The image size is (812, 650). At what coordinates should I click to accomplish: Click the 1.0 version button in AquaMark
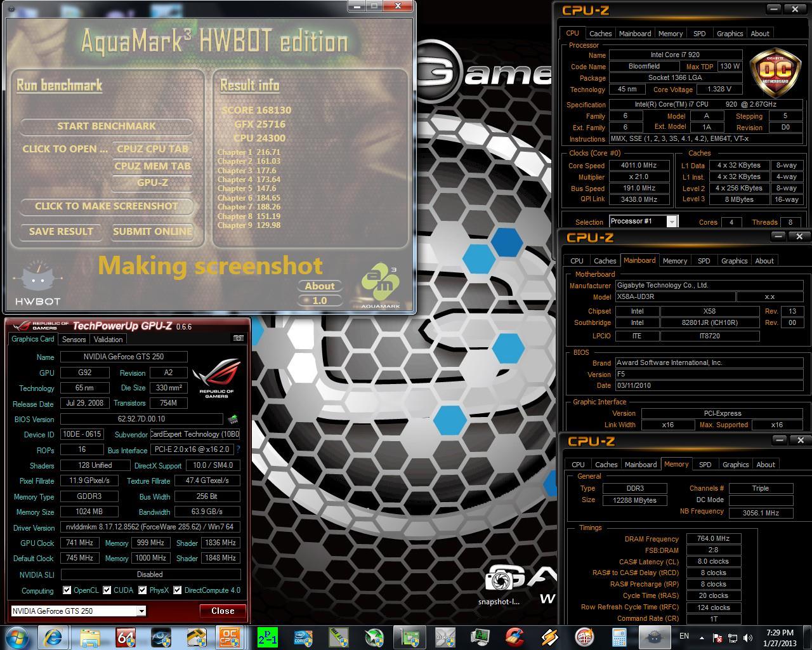tap(320, 300)
